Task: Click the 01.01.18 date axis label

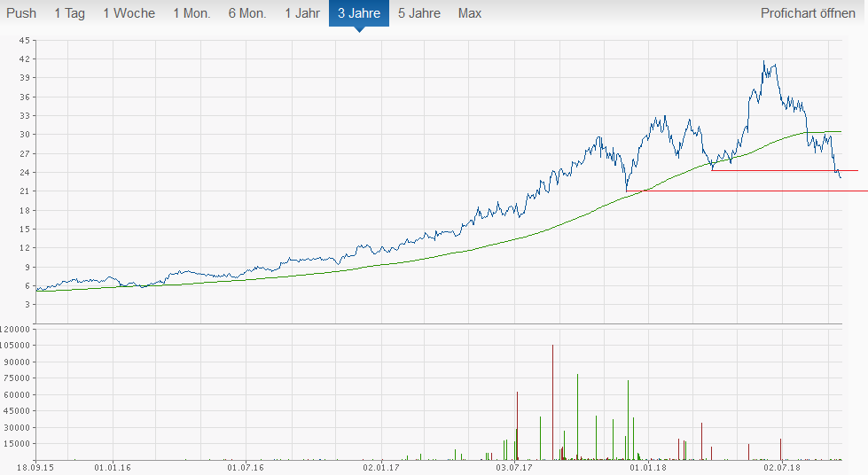Action: [x=648, y=468]
